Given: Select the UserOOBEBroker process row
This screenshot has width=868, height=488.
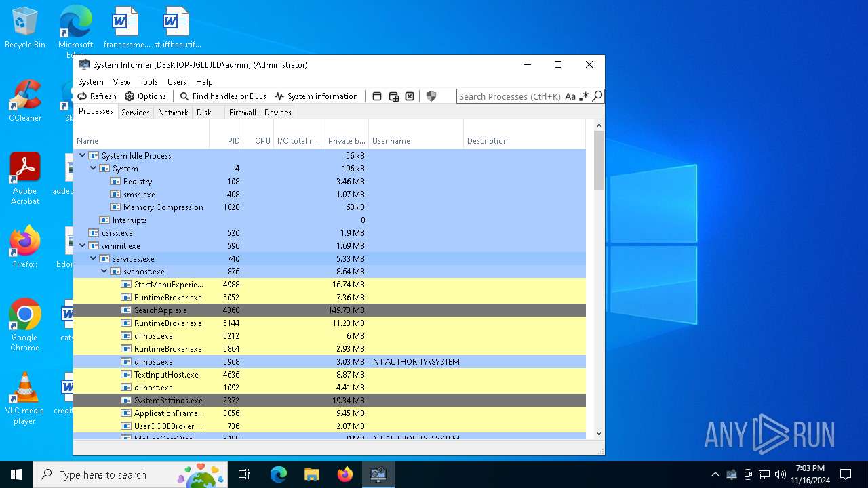Looking at the screenshot, I should [x=330, y=426].
